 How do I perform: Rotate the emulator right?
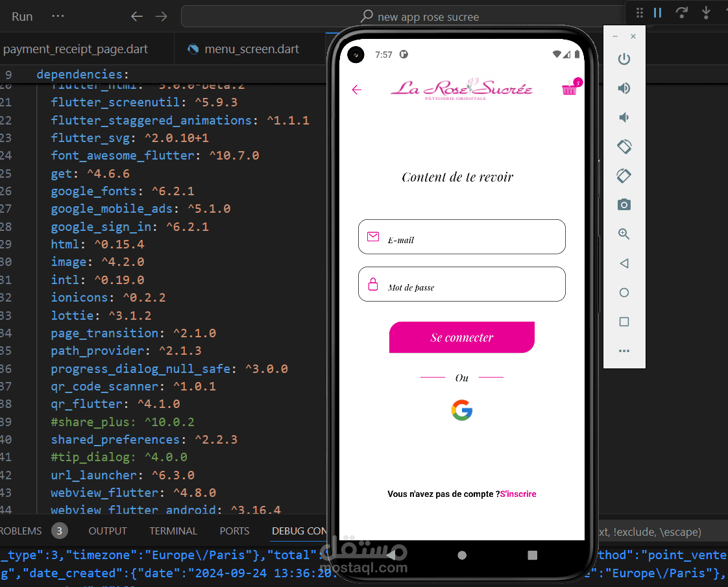pyautogui.click(x=624, y=176)
